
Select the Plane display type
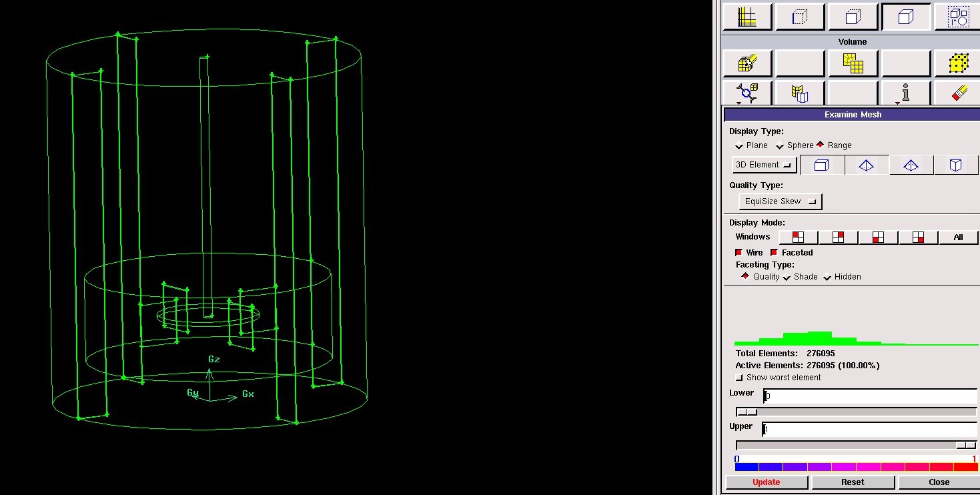click(739, 145)
